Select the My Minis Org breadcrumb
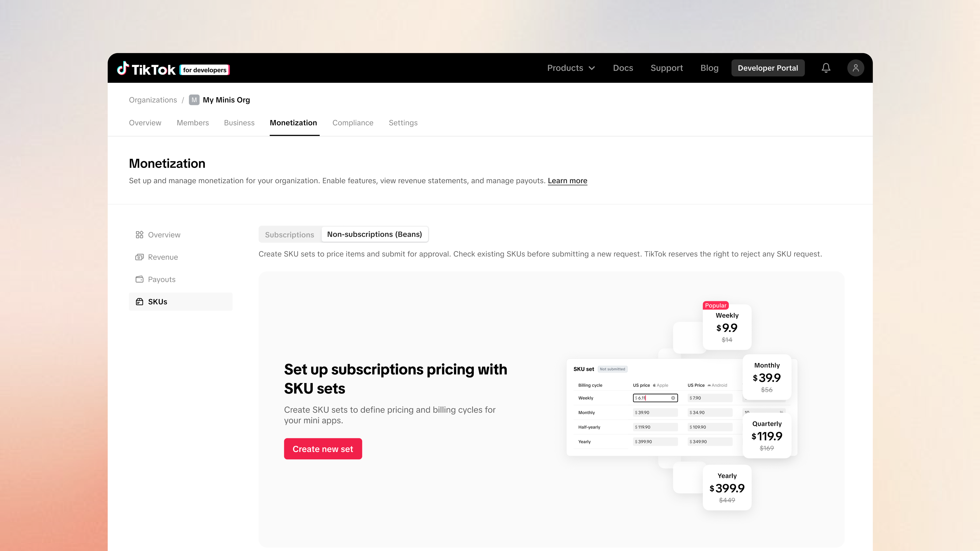This screenshot has width=980, height=551. pyautogui.click(x=226, y=100)
